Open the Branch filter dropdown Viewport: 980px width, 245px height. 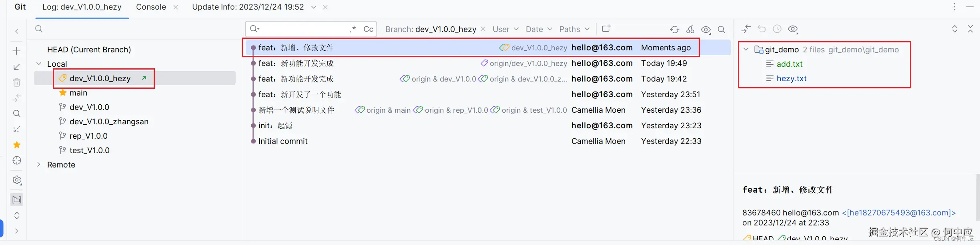(431, 29)
